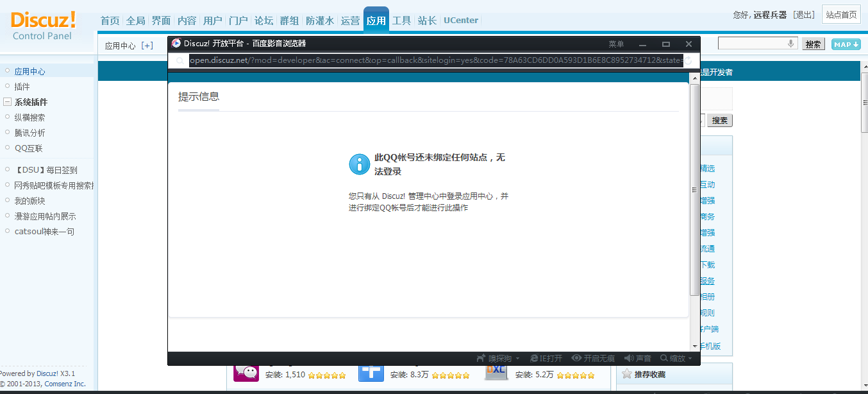Open the 门户 top menu
This screenshot has width=868, height=394.
[x=238, y=21]
